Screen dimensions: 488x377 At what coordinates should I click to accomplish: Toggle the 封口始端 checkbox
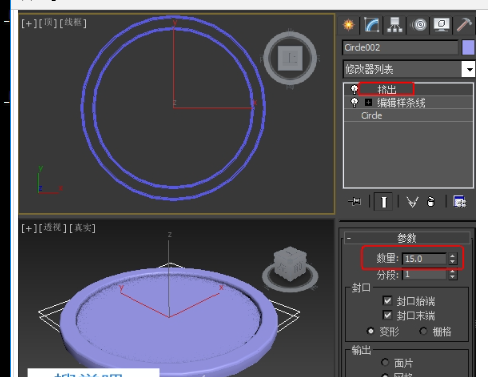(387, 301)
